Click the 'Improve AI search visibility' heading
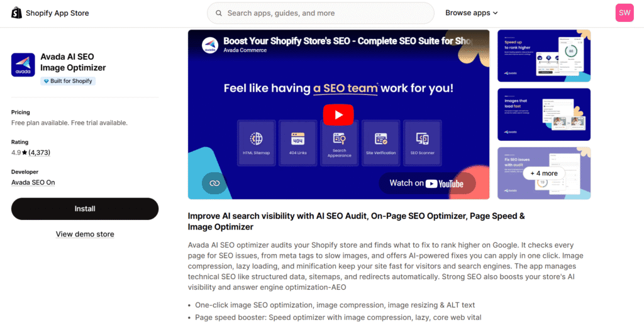644x325 pixels. (356, 221)
